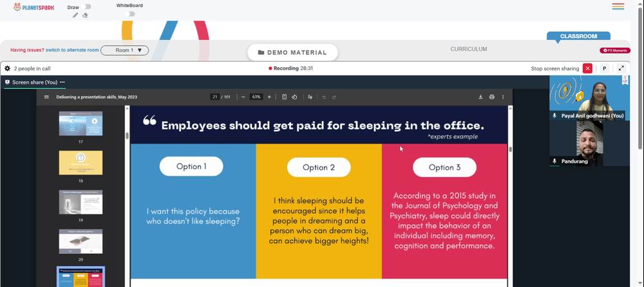Click the screen share monitor icon

7,82
